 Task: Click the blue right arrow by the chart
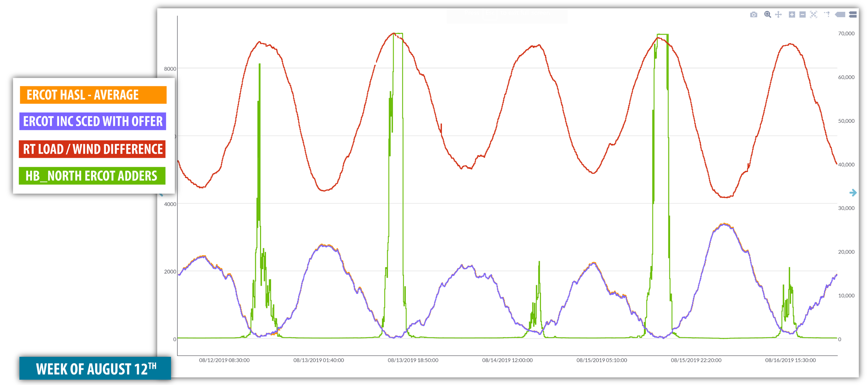pyautogui.click(x=853, y=192)
